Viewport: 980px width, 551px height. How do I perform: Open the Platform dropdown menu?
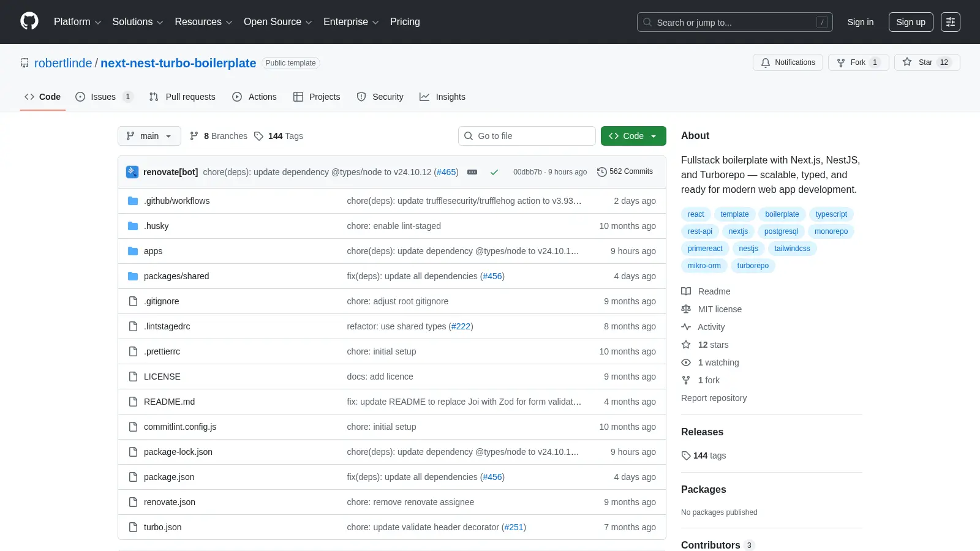[77, 22]
